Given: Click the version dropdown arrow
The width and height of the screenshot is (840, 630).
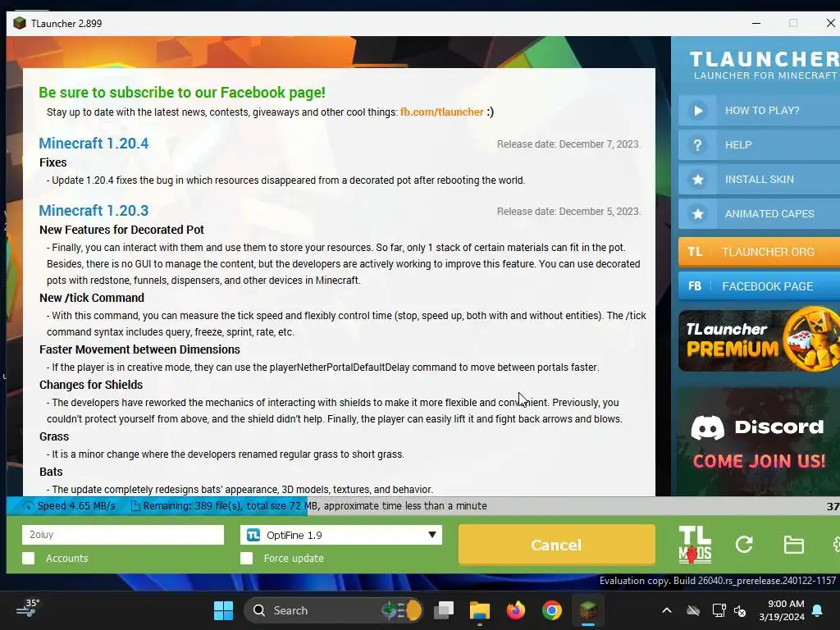Looking at the screenshot, I should point(431,535).
